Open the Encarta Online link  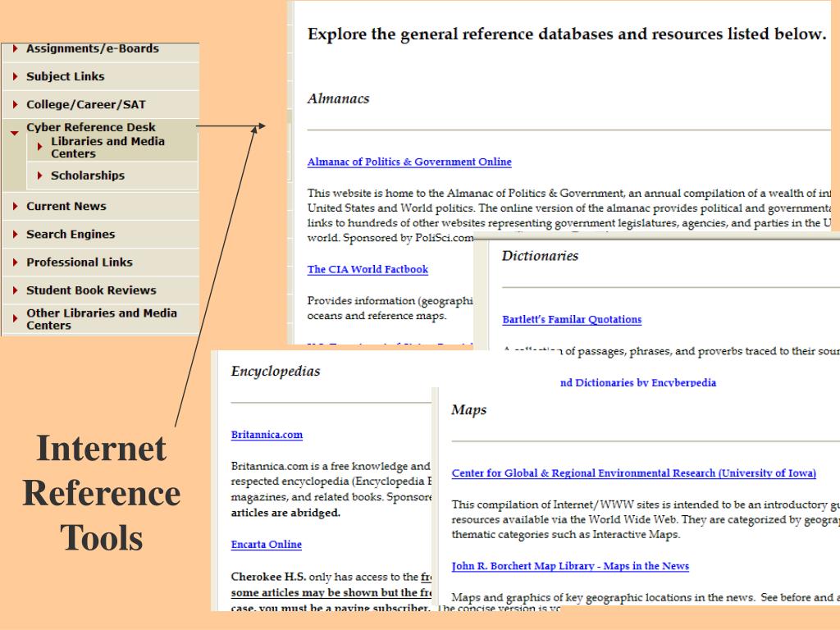[267, 545]
